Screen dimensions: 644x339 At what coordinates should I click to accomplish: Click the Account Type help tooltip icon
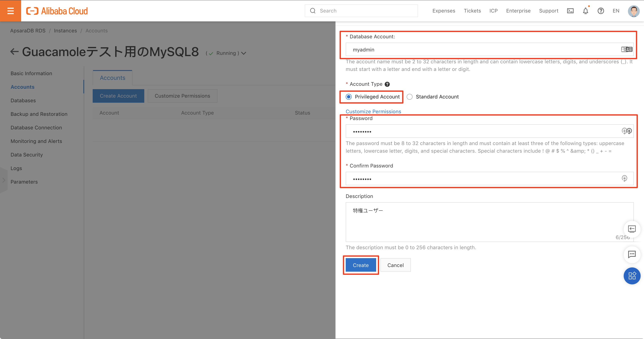click(x=387, y=84)
